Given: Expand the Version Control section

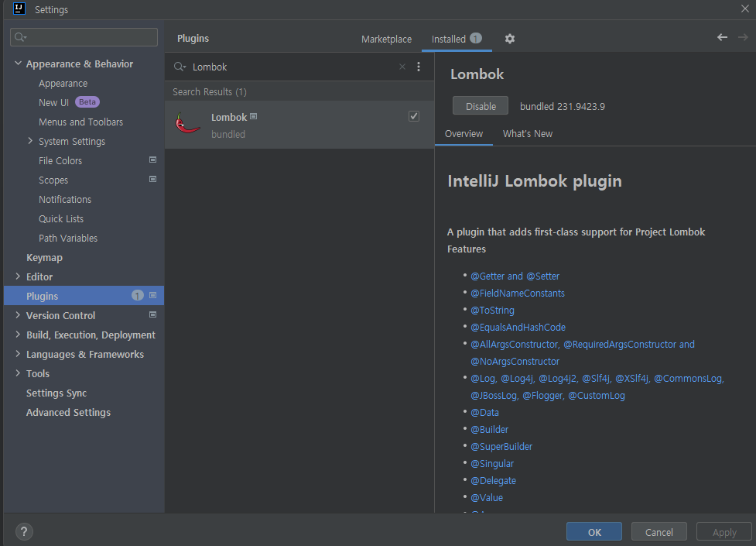Looking at the screenshot, I should click(18, 314).
